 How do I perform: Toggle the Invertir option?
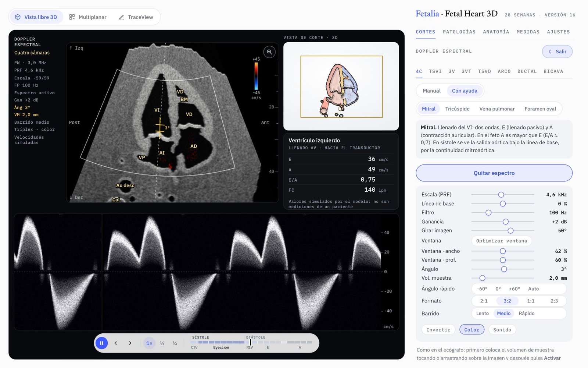pyautogui.click(x=438, y=330)
